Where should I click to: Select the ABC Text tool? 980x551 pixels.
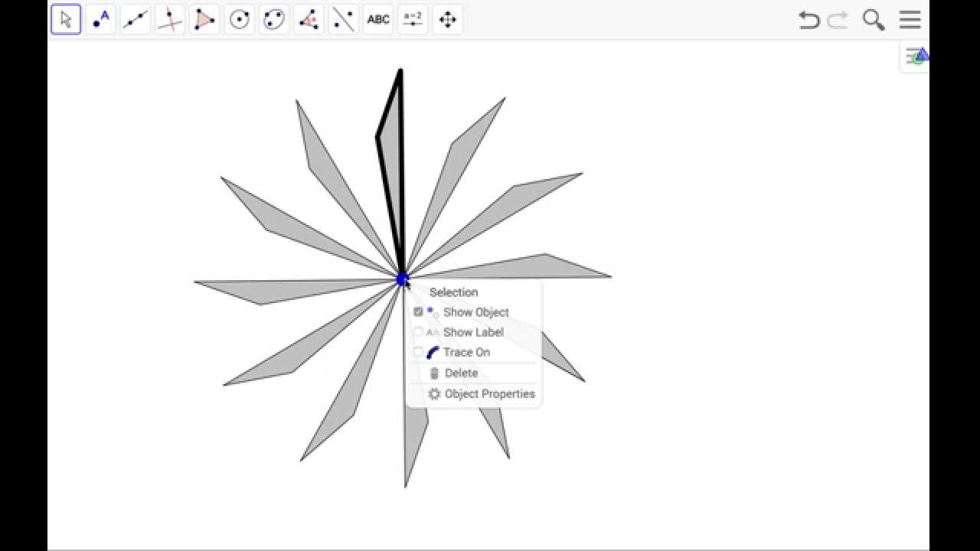378,19
